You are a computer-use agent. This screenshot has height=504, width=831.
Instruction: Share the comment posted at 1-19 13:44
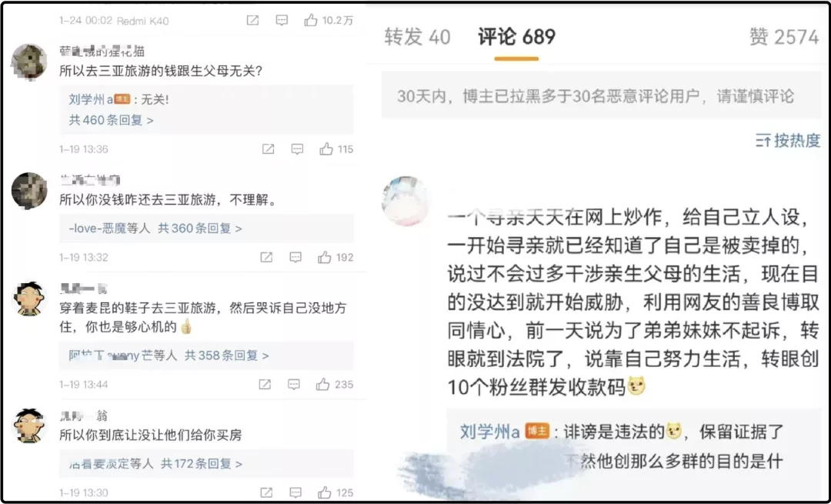tap(265, 384)
